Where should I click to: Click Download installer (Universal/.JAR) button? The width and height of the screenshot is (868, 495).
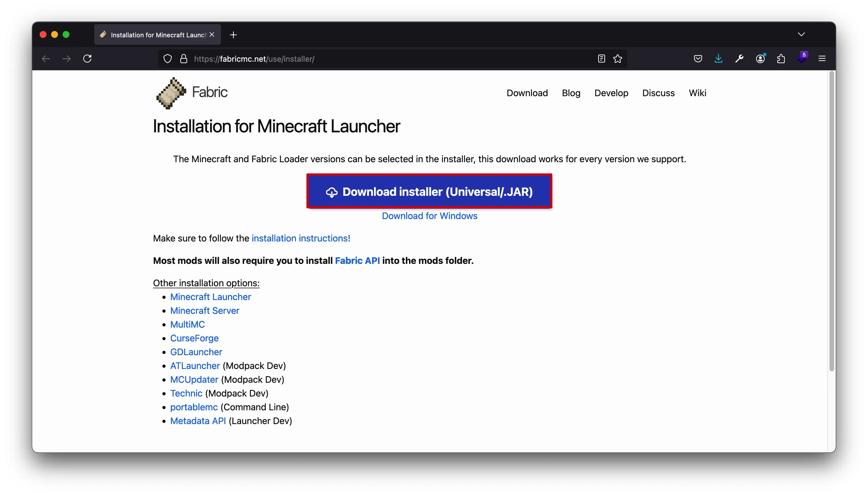tap(429, 192)
